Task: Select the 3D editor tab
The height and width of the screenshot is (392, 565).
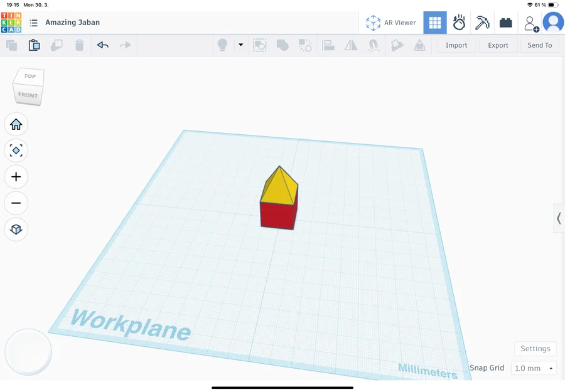Action: point(435,23)
